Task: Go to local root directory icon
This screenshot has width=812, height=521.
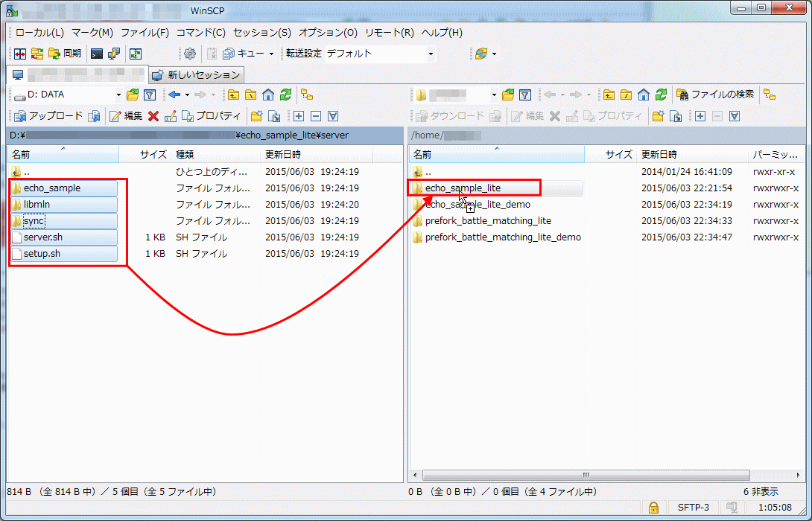Action: 250,95
